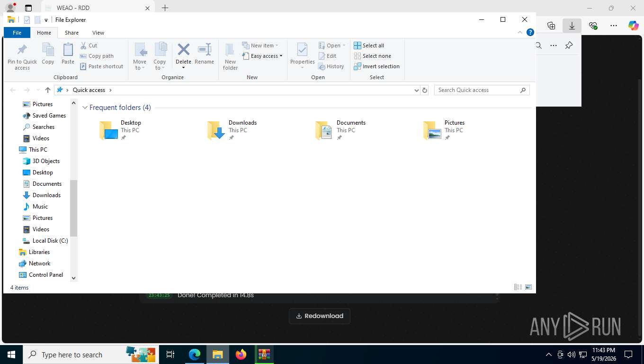Collapse the ribbon with the chevron
The image size is (644, 364).
pos(520,32)
